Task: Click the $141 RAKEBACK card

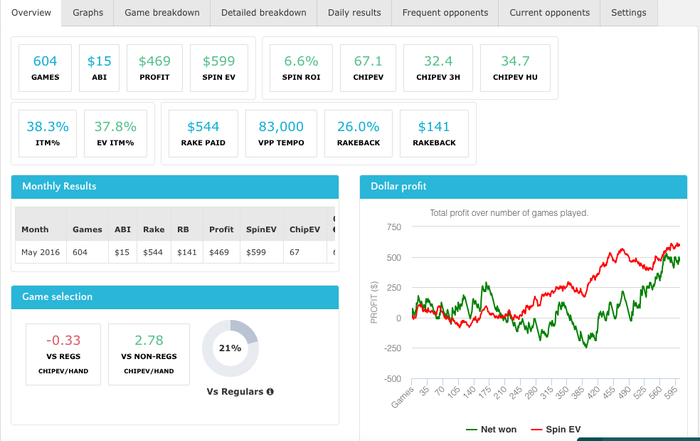Action: [434, 133]
